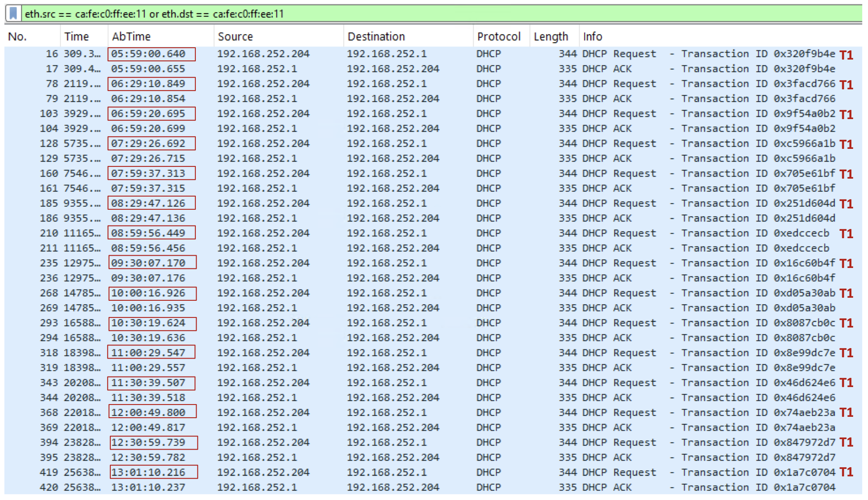Select packet number 161 DHCP ACK

pyautogui.click(x=433, y=188)
